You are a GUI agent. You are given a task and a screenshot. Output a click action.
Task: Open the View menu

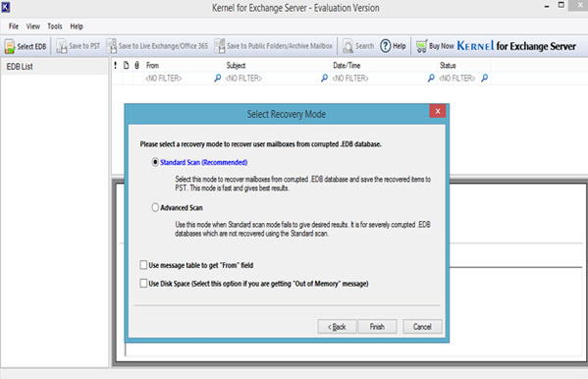coord(33,27)
